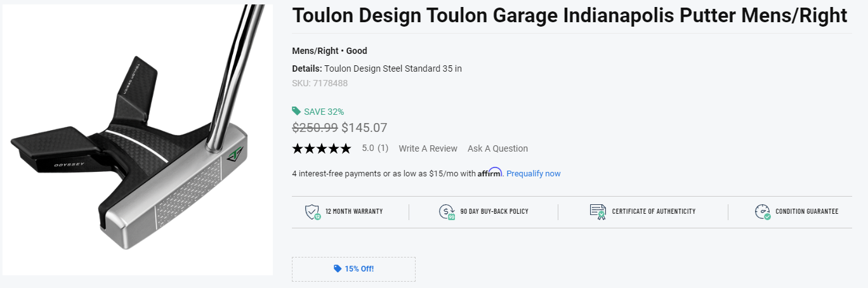Open the Ask A Question link
868x288 pixels.
point(497,148)
